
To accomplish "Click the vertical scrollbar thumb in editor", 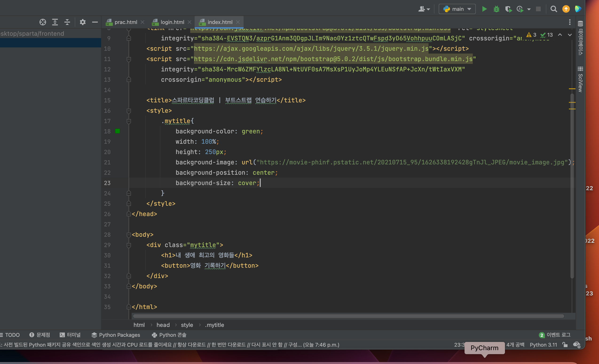I will (x=572, y=186).
